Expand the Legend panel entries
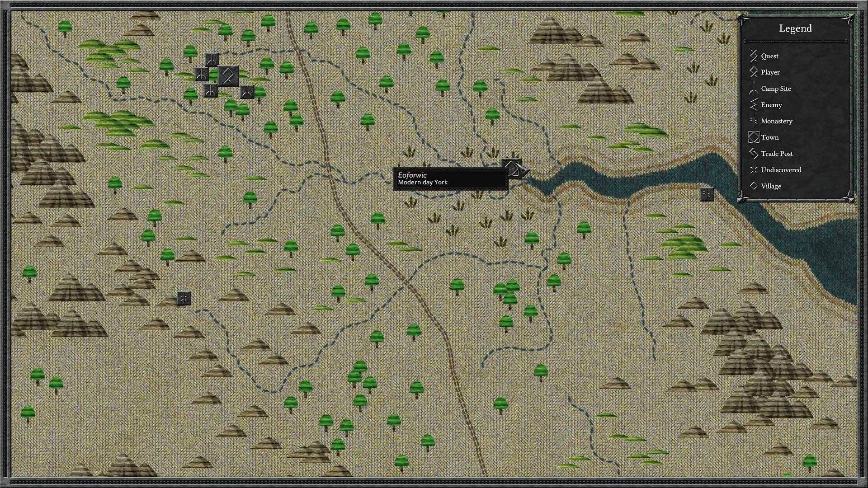The height and width of the screenshot is (488, 868). (795, 28)
